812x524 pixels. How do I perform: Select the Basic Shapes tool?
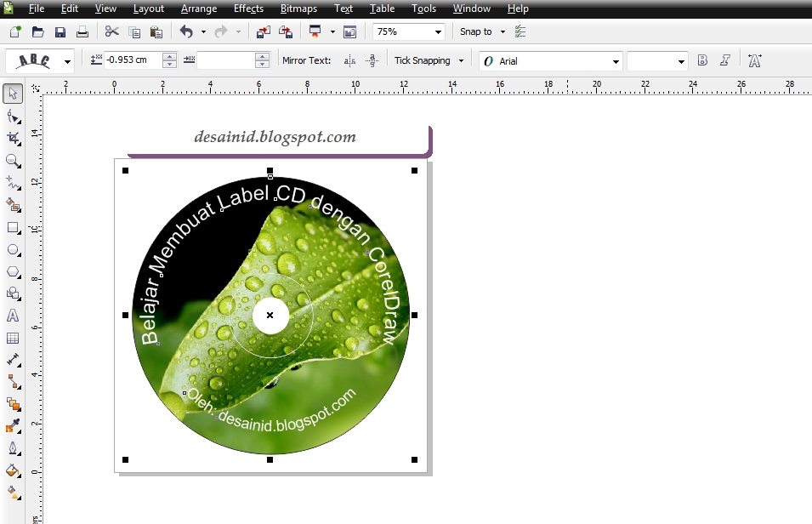click(x=14, y=293)
